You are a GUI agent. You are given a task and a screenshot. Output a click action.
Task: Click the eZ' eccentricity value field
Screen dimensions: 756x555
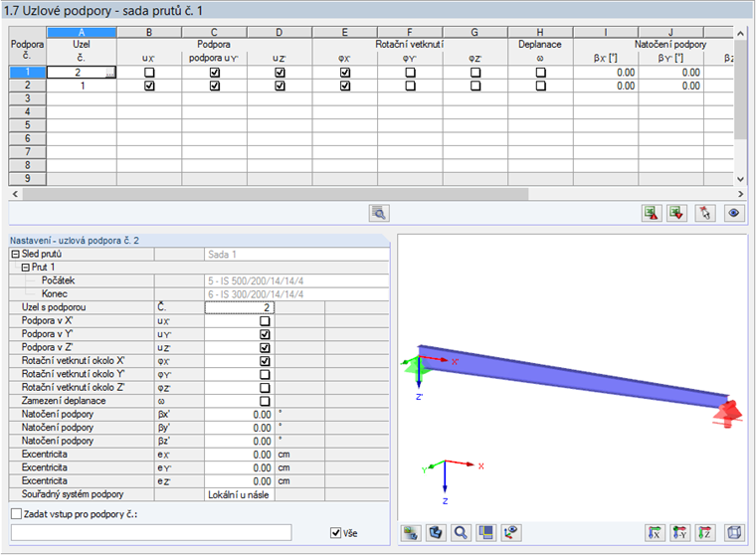pos(240,481)
